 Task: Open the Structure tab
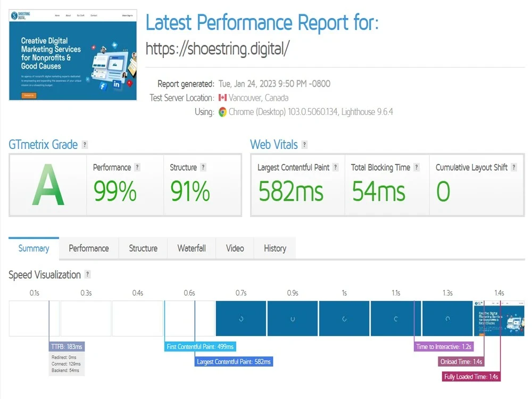tap(143, 248)
